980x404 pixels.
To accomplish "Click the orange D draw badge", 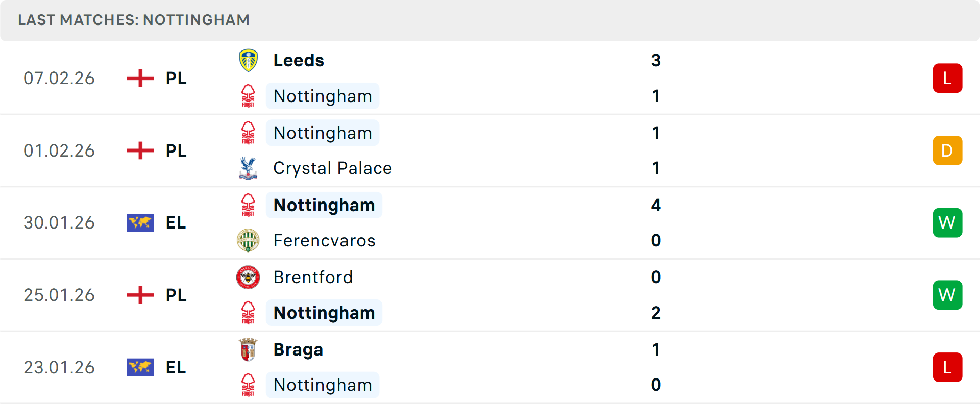I will (947, 150).
